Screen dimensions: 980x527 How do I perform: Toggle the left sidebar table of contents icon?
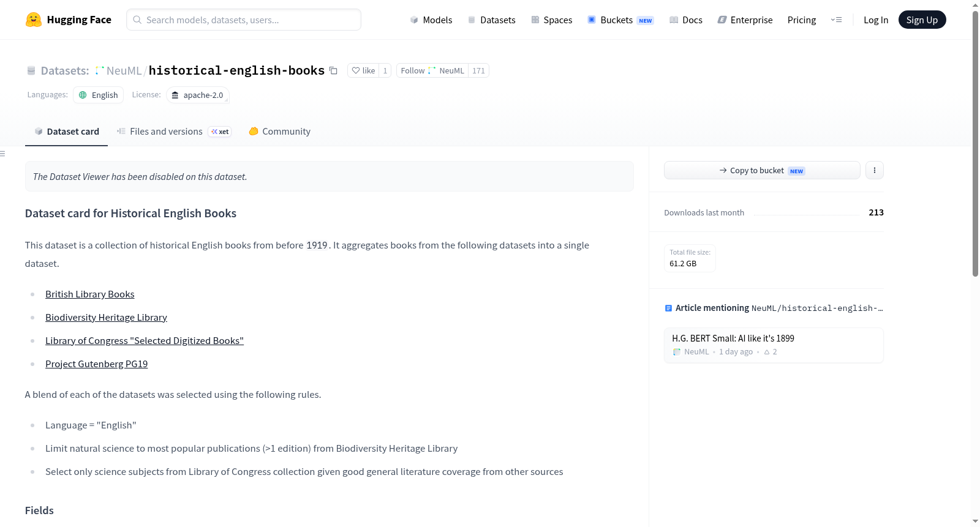(2, 154)
